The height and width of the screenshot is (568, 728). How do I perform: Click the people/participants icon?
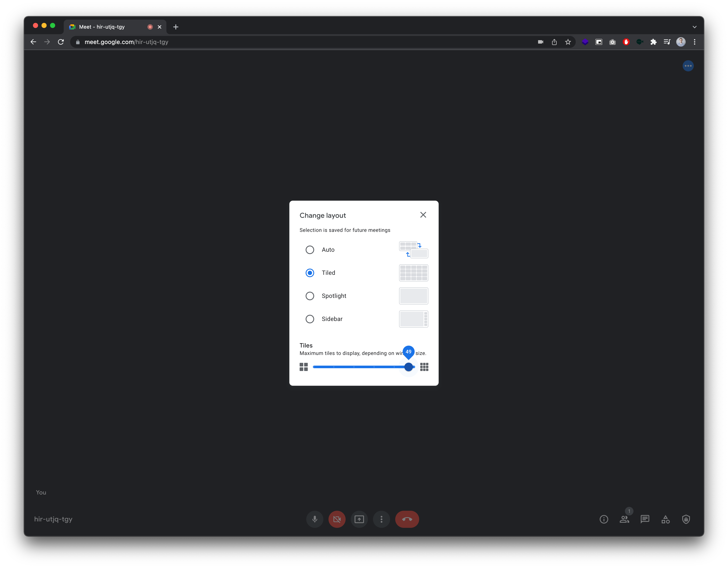(624, 519)
